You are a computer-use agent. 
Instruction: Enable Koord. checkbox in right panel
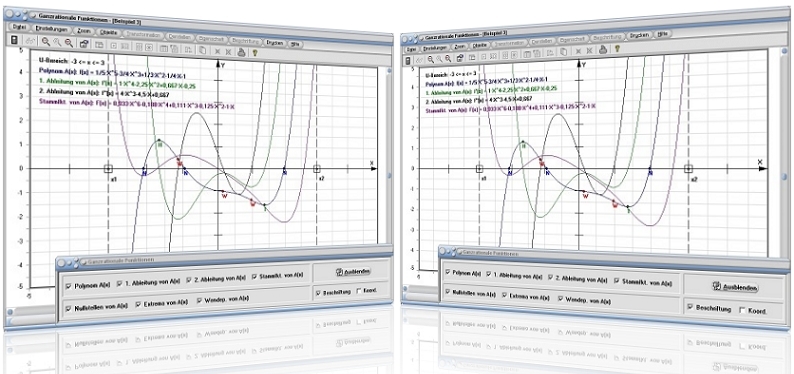[x=743, y=310]
